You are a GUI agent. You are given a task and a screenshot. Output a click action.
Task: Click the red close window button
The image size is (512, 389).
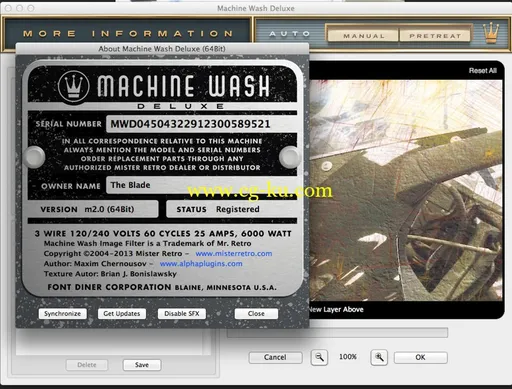click(x=8, y=8)
